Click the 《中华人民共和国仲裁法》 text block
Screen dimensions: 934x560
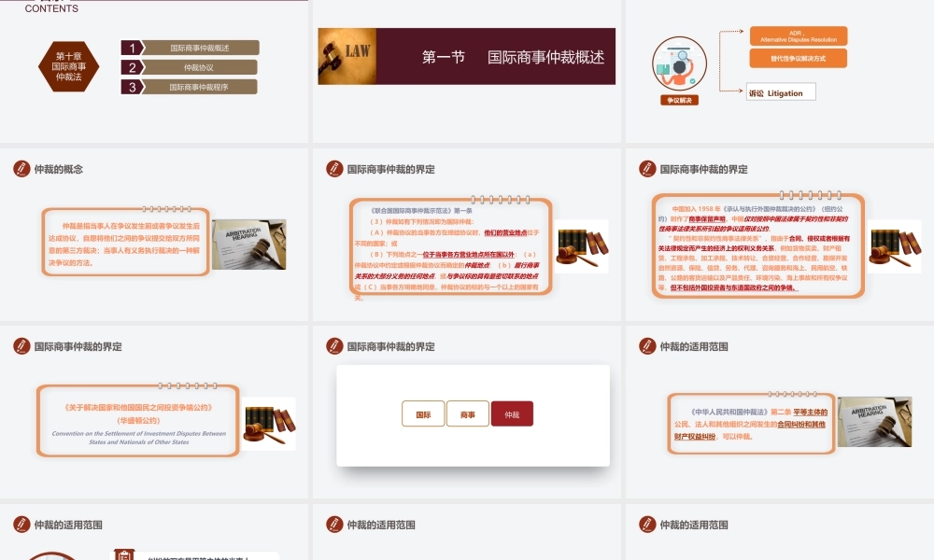pyautogui.click(x=751, y=426)
